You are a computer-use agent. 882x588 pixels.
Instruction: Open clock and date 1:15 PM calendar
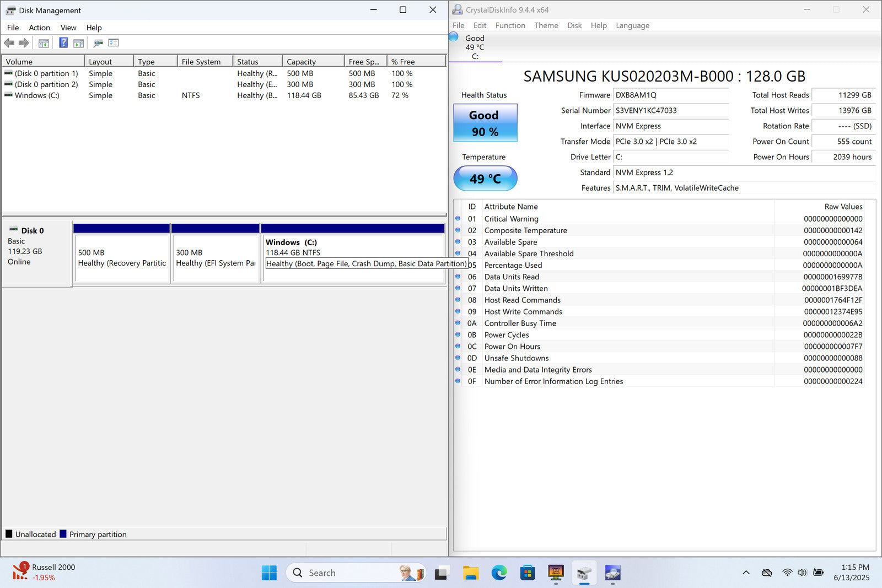(852, 573)
